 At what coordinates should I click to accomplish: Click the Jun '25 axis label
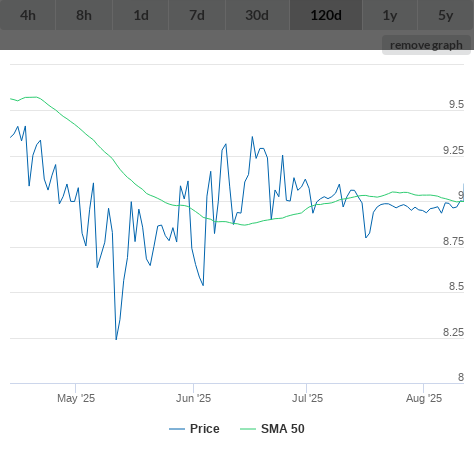pos(193,398)
